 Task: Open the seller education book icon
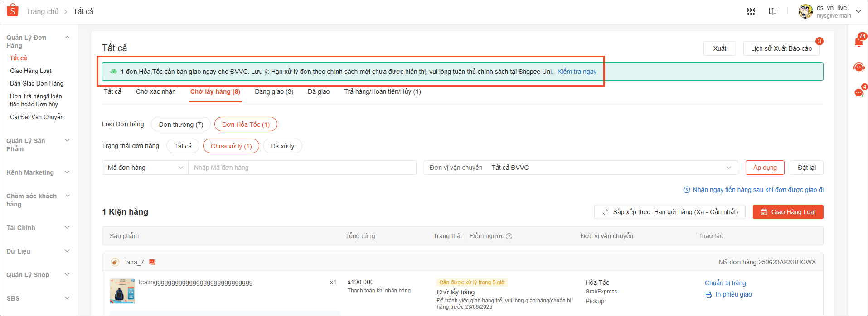[x=773, y=11]
